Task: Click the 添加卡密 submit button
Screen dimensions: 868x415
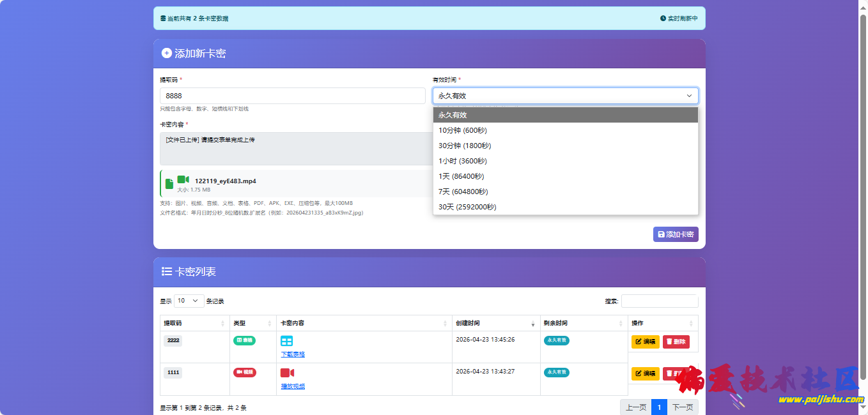Action: pyautogui.click(x=675, y=234)
